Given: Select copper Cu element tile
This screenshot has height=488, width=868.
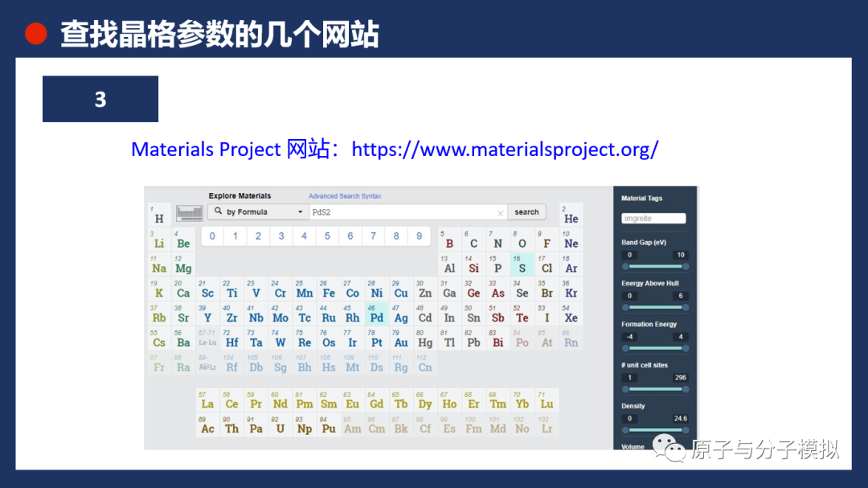Looking at the screenshot, I should coord(401,289).
